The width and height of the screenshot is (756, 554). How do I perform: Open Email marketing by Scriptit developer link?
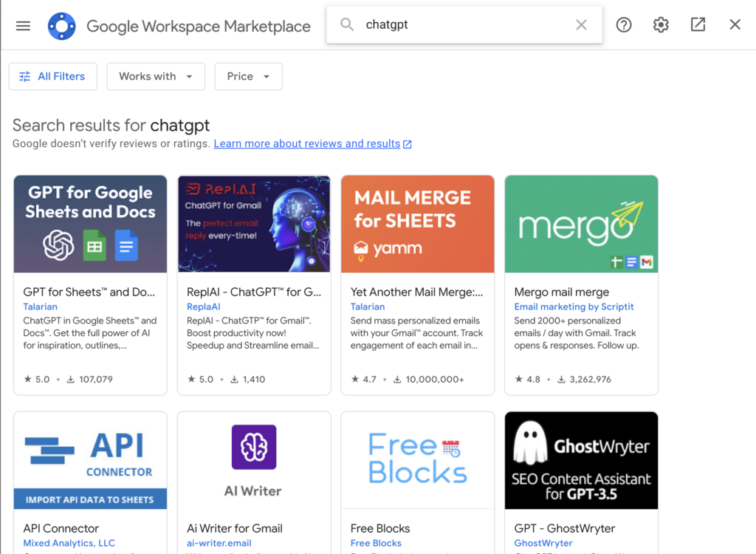pyautogui.click(x=574, y=307)
